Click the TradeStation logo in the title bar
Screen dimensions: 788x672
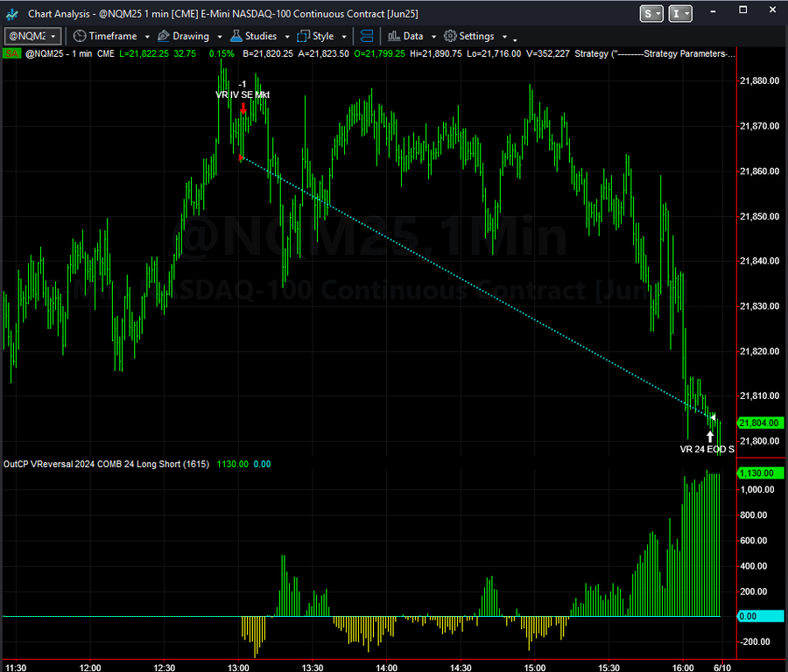(12, 14)
